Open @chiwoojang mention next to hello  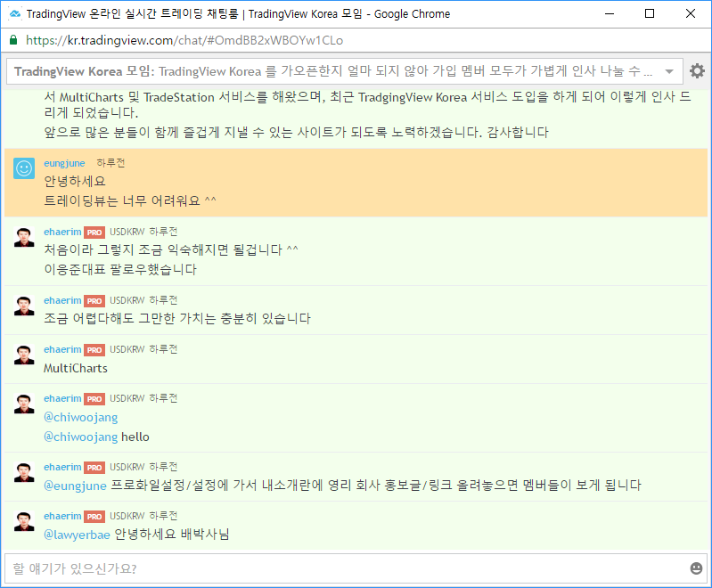click(x=81, y=437)
